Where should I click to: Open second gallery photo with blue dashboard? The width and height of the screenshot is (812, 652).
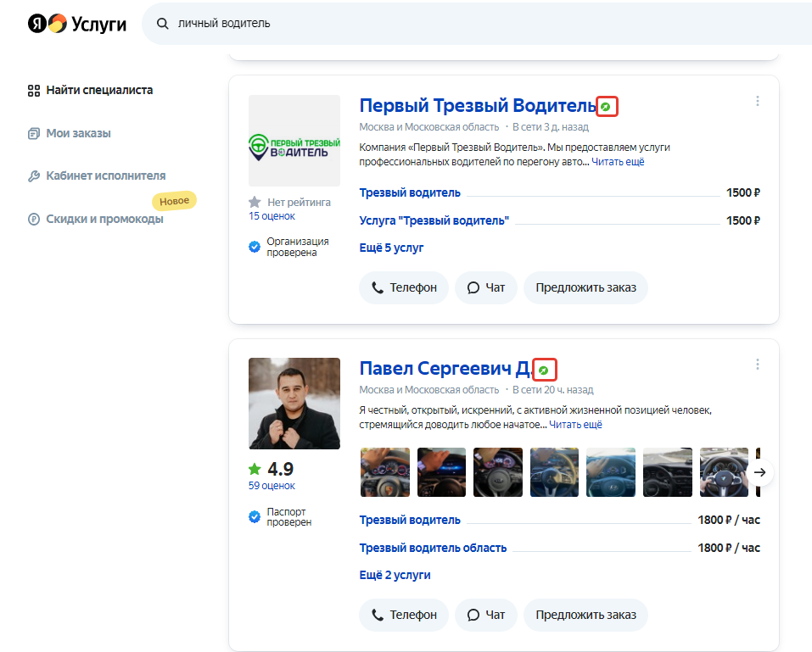coord(441,472)
